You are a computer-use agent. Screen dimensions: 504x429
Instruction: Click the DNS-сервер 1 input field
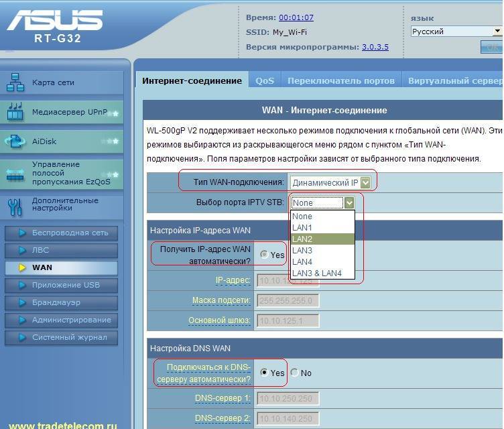[288, 398]
